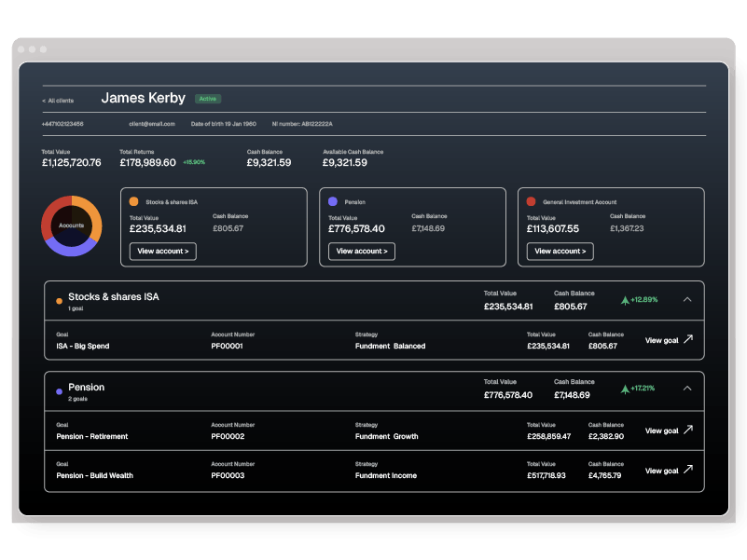Click £517,718.93 total value

[x=546, y=476]
